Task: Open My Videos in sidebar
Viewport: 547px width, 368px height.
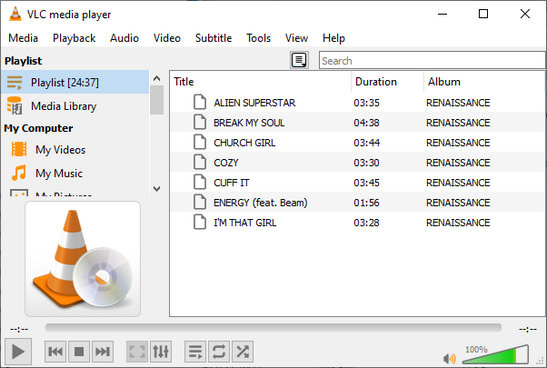Action: [x=75, y=150]
